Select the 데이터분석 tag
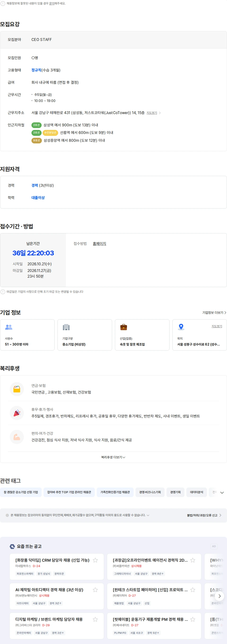Image resolution: width=227 pixels, height=644 pixels. click(x=196, y=492)
